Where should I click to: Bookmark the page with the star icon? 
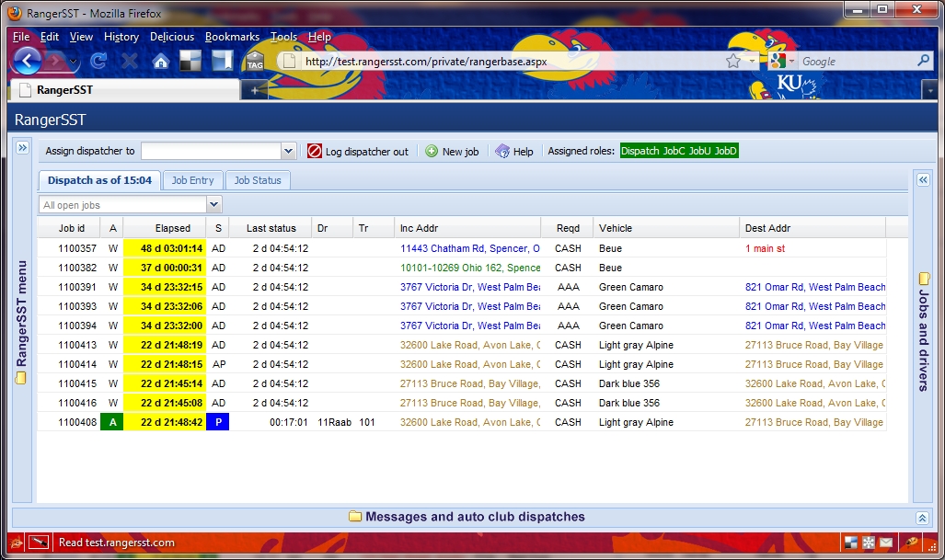point(732,62)
